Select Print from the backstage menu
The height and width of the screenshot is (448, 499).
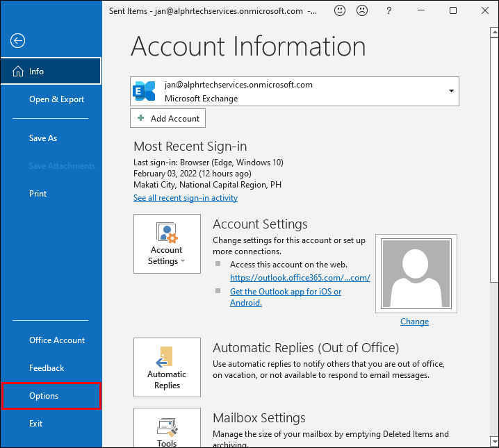38,194
